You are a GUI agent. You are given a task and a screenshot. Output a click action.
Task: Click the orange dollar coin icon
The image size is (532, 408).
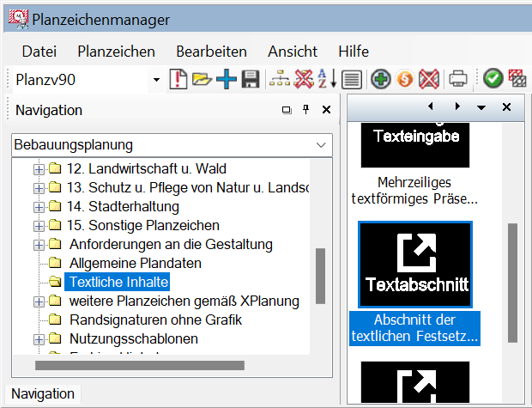(x=405, y=80)
